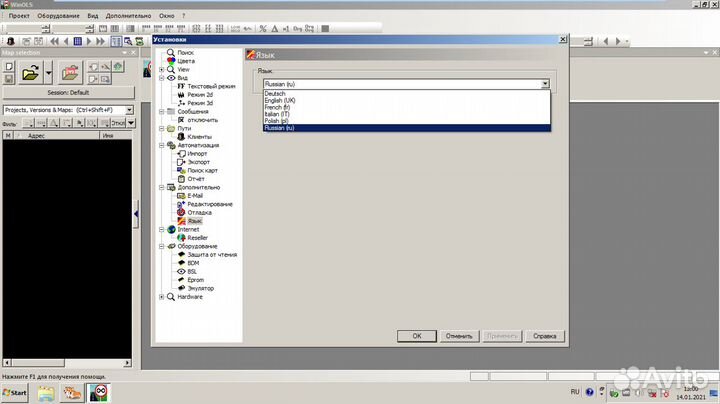Screen dimensions: 720x404
Task: Select Reseller under Internet
Action: click(x=197, y=237)
